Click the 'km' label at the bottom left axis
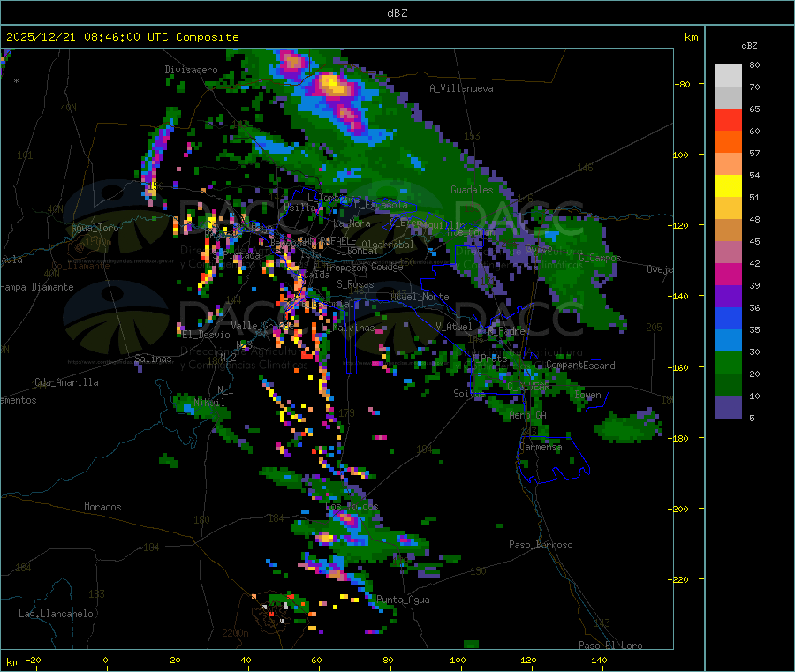The width and height of the screenshot is (795, 672). [12, 662]
